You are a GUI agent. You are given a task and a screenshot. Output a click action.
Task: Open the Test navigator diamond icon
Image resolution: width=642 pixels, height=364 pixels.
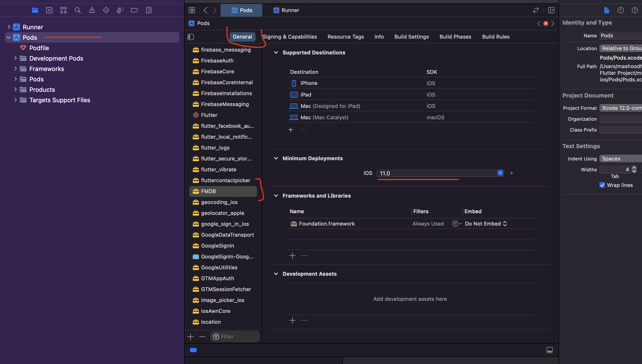[x=106, y=10]
